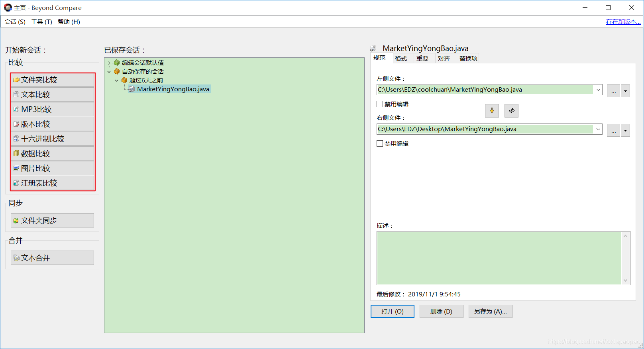
Task: Start a folder compare session (文件夹比较)
Action: click(52, 80)
